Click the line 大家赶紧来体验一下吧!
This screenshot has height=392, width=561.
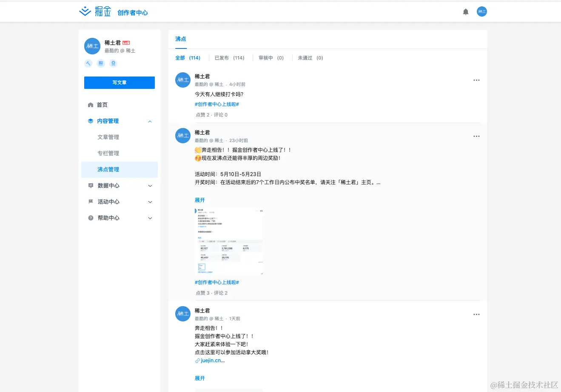pos(222,344)
